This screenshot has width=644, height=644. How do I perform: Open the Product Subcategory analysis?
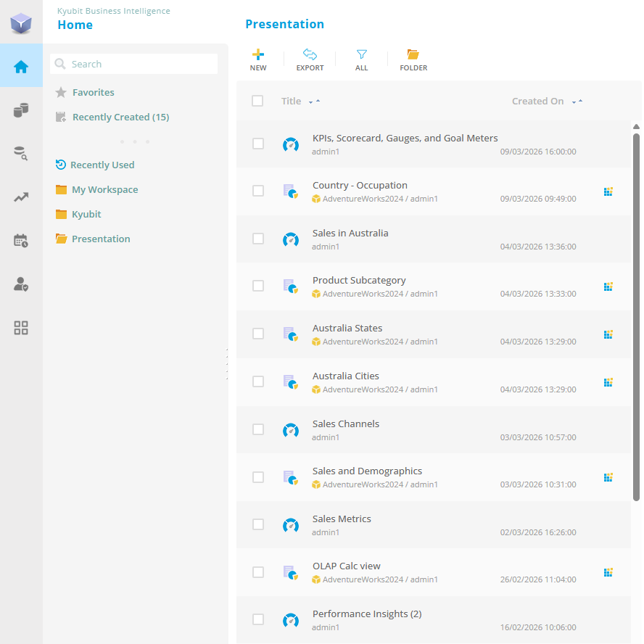coord(359,280)
